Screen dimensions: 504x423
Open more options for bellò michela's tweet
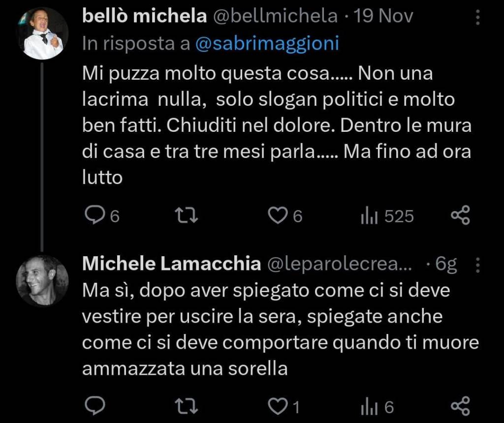pyautogui.click(x=477, y=17)
